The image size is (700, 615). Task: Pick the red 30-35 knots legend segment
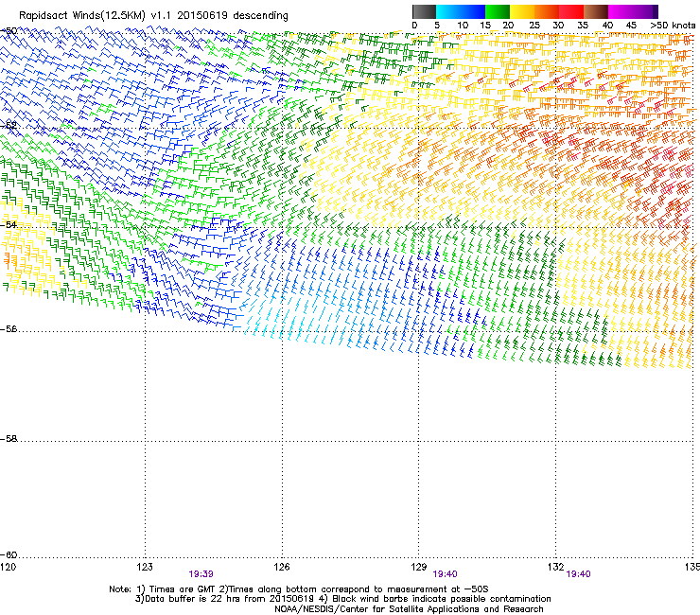coord(571,11)
